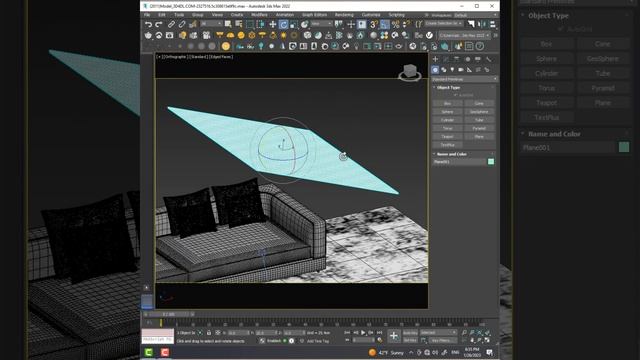Click the ViewCube in the viewport
Screen dimensions: 640x360
[x=409, y=72]
